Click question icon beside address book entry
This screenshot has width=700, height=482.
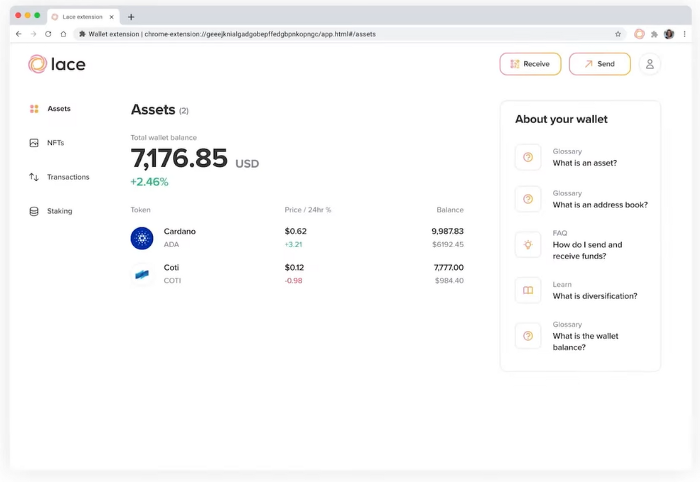(x=528, y=199)
